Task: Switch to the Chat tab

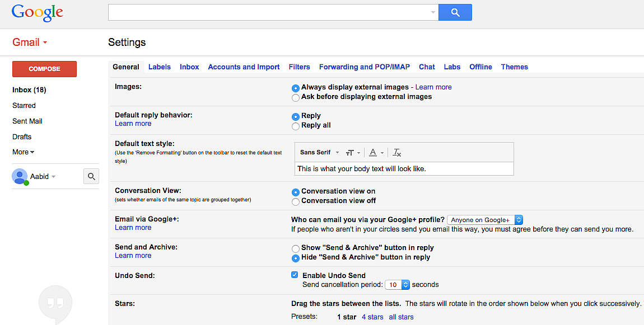Action: coord(427,67)
